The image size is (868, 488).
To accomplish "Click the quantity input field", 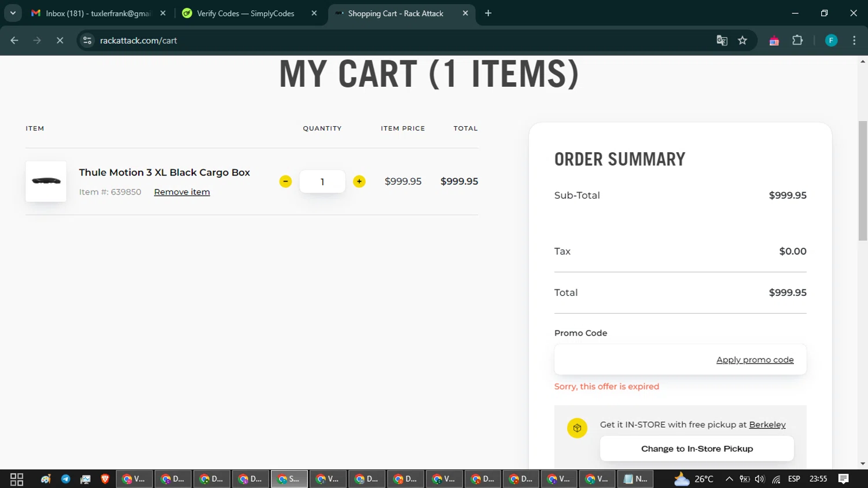I will [x=322, y=182].
